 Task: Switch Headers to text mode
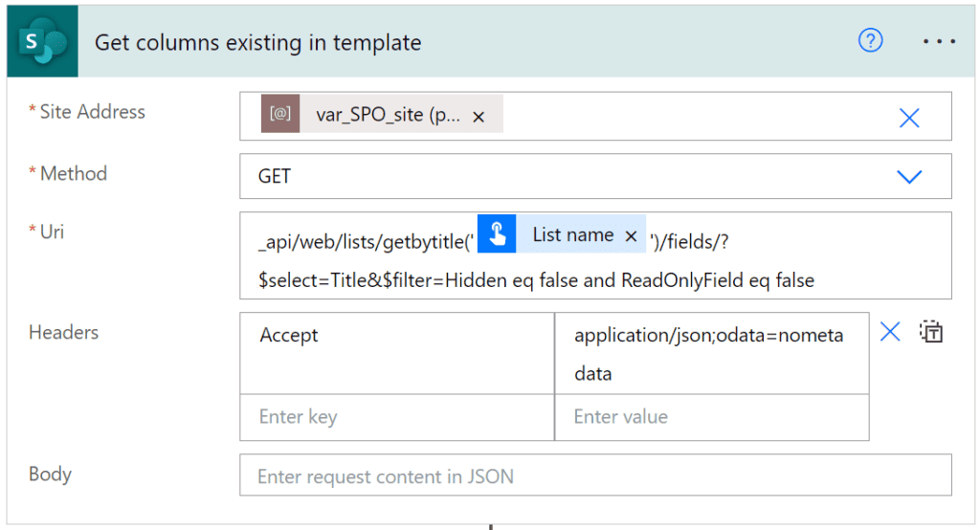coord(931,332)
